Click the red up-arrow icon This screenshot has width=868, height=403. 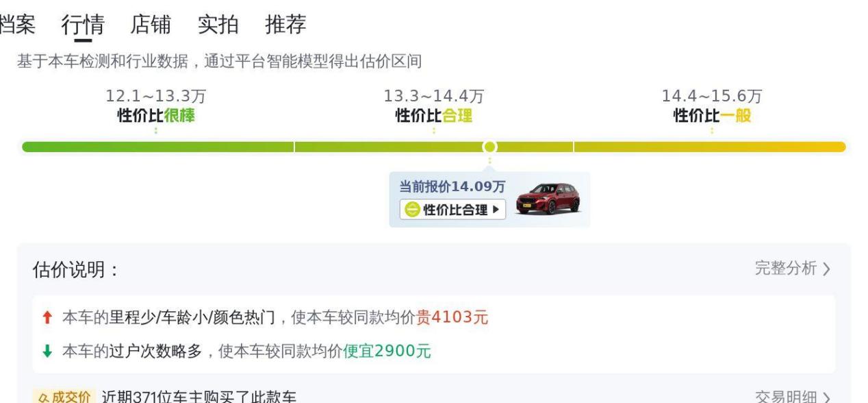click(x=47, y=317)
